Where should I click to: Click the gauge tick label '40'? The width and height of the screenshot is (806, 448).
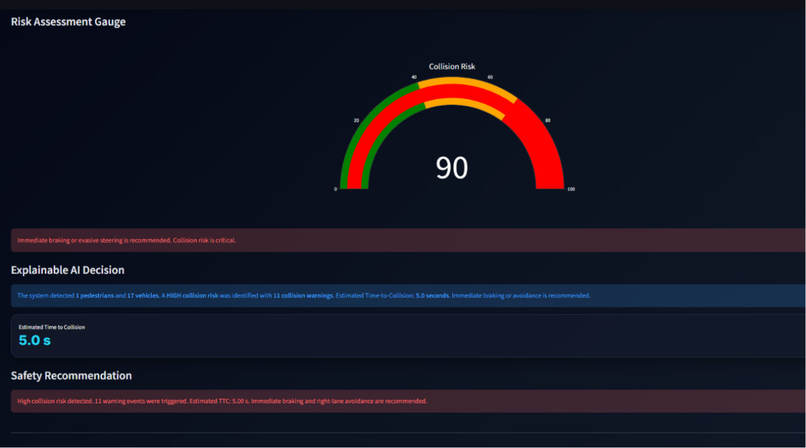[414, 77]
